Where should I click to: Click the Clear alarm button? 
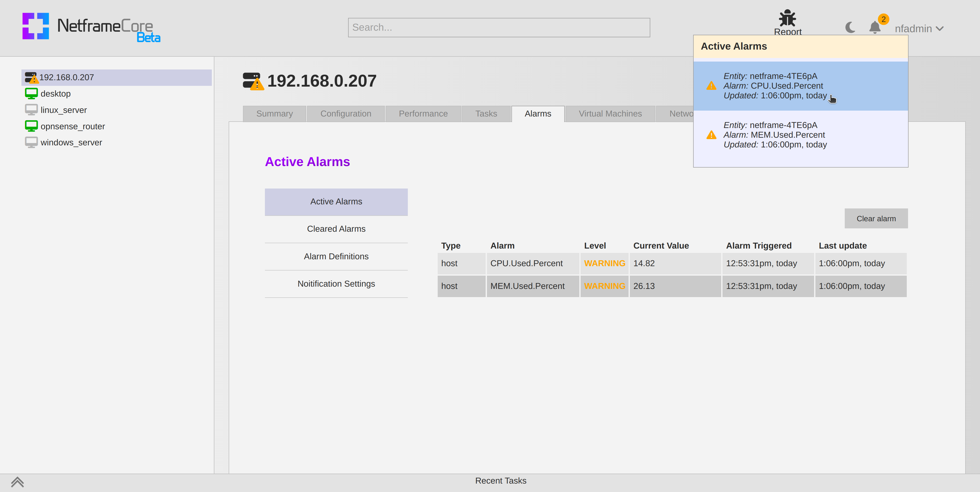pos(876,219)
